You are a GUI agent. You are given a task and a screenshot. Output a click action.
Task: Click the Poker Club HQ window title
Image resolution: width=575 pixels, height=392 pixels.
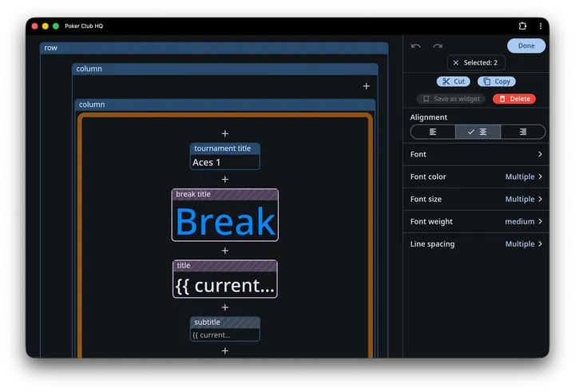pos(84,26)
